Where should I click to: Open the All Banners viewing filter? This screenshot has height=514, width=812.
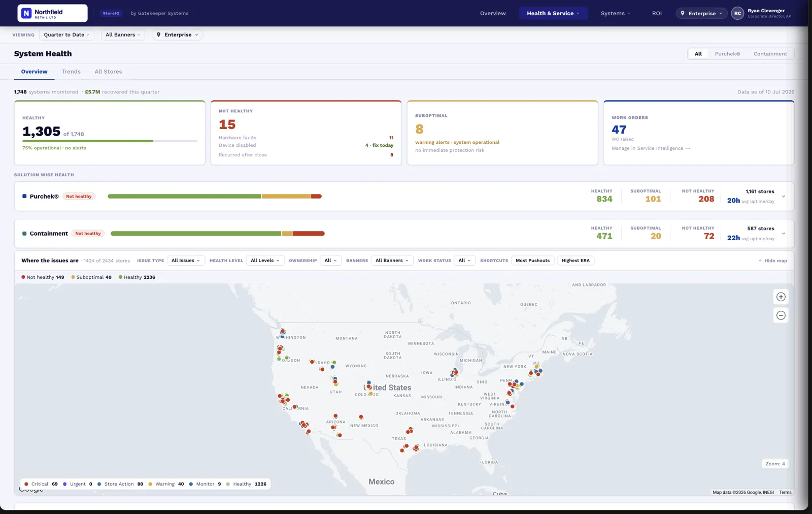[x=123, y=35]
